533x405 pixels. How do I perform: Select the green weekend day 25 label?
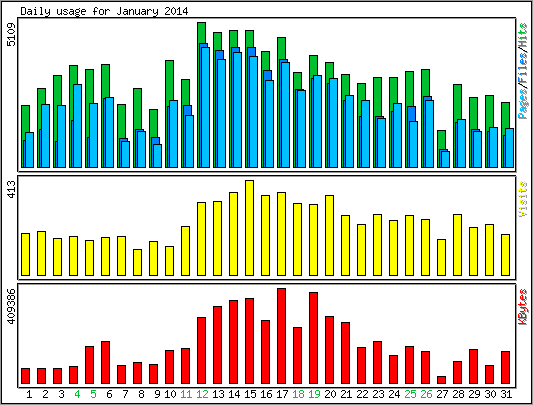click(x=410, y=394)
